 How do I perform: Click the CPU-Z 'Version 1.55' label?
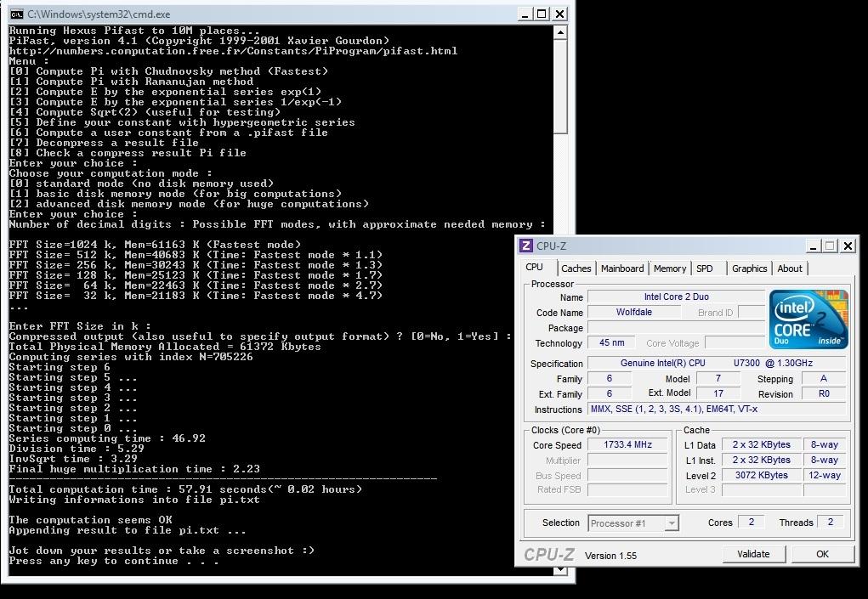610,556
